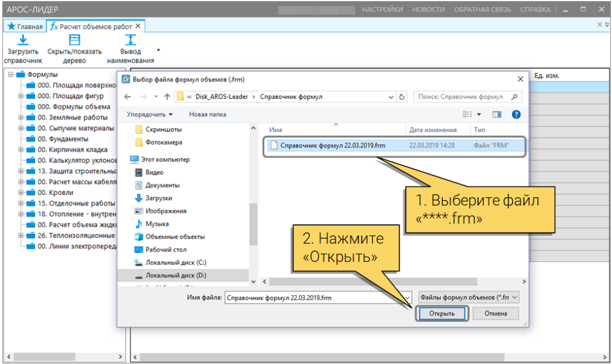Select the 000. Формулы объема folder
This screenshot has width=612, height=364.
coord(68,106)
